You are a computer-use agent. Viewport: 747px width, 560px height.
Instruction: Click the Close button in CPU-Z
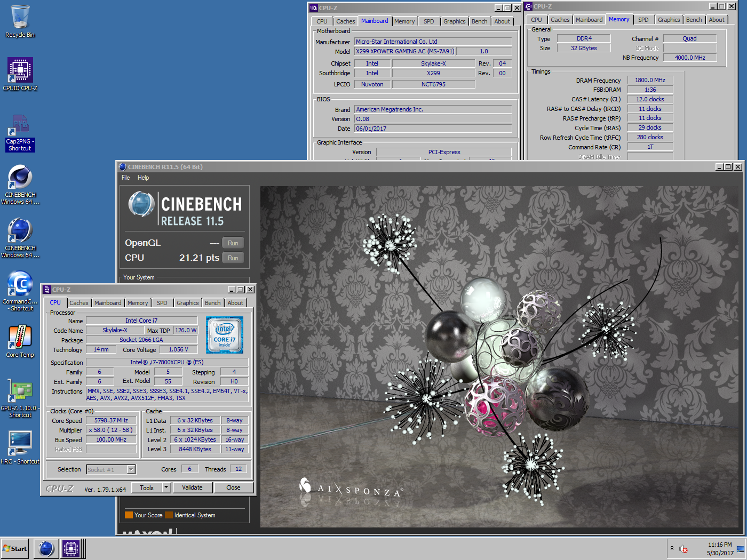[x=233, y=487]
